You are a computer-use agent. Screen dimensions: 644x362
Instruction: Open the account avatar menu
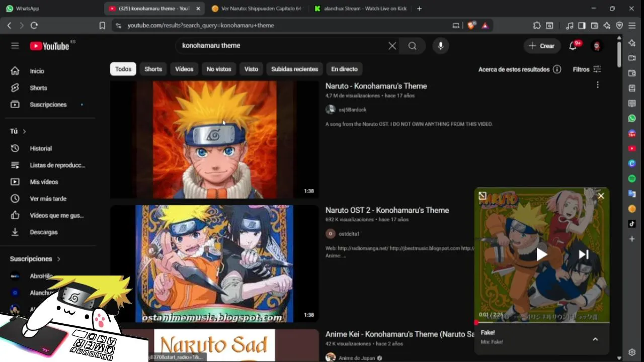pos(597,46)
